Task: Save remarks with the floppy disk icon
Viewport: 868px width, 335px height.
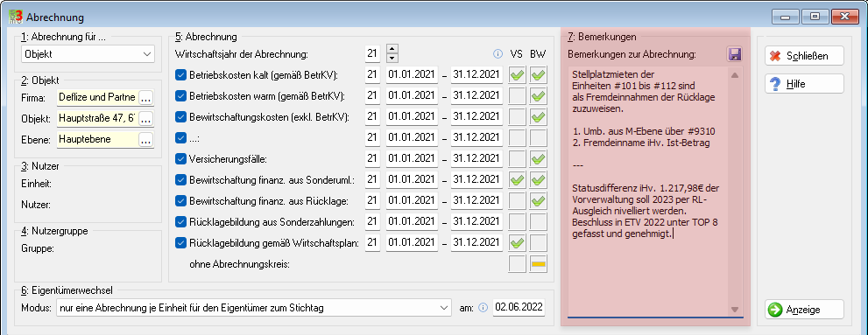Action: point(735,54)
